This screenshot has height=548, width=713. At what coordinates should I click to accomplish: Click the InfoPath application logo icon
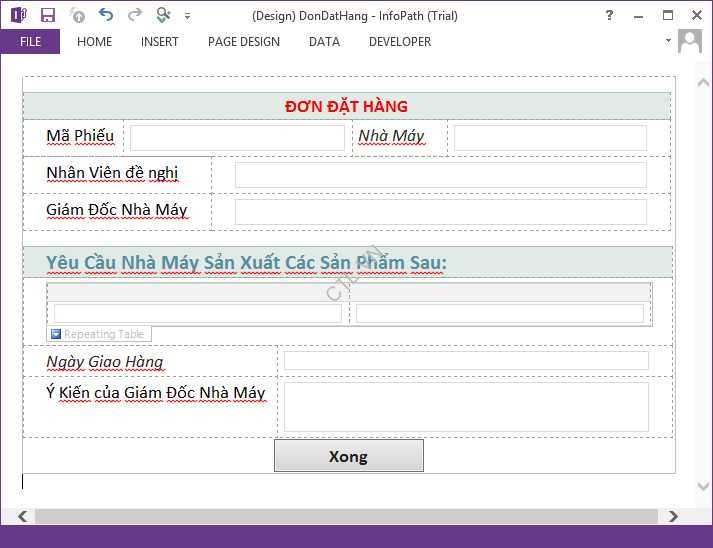[x=17, y=15]
